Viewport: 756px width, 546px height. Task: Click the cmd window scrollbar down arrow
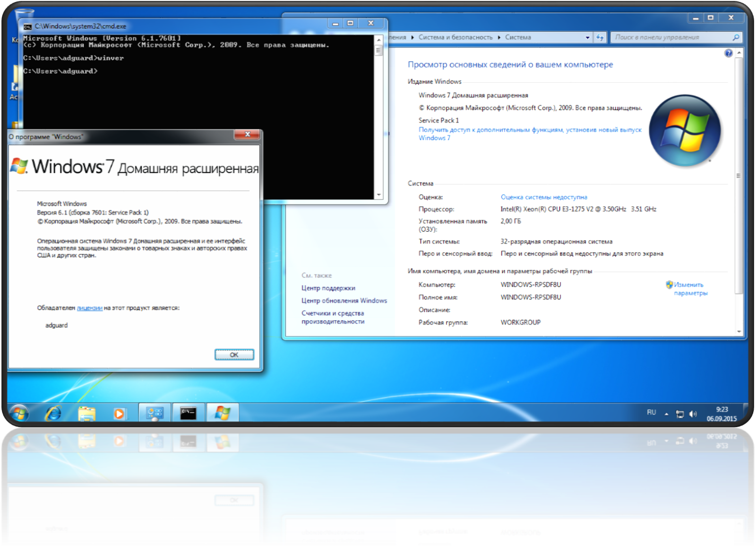click(x=378, y=195)
